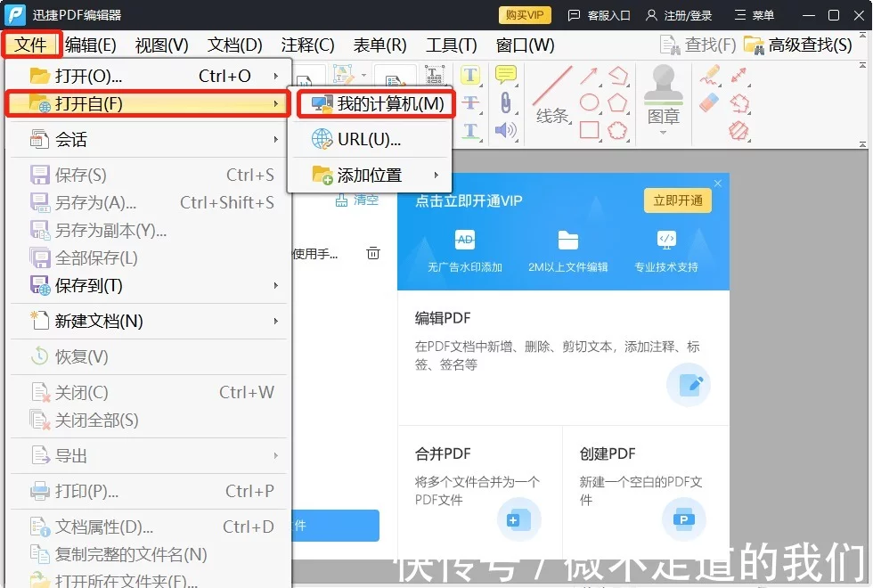This screenshot has width=873, height=588.
Task: Select 保存(S) menu entry
Action: point(148,175)
